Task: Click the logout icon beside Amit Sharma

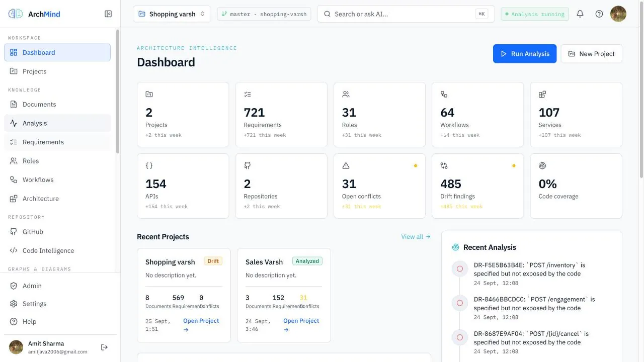Action: coord(104,347)
